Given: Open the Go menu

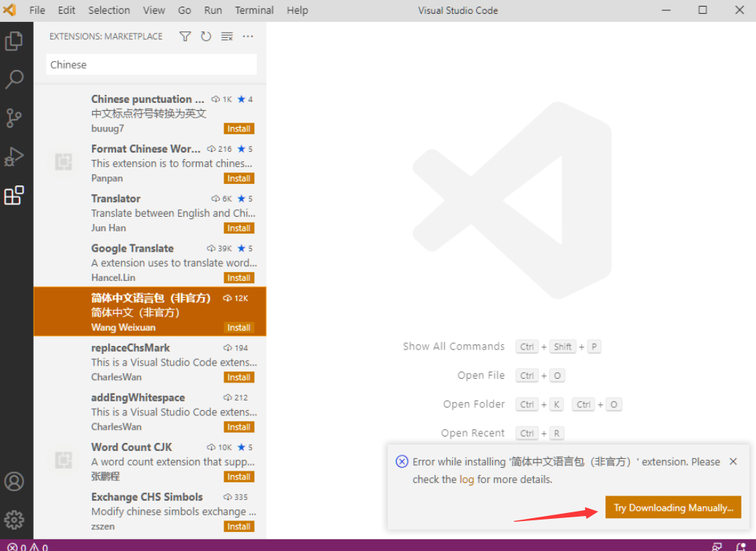Looking at the screenshot, I should click(x=185, y=10).
